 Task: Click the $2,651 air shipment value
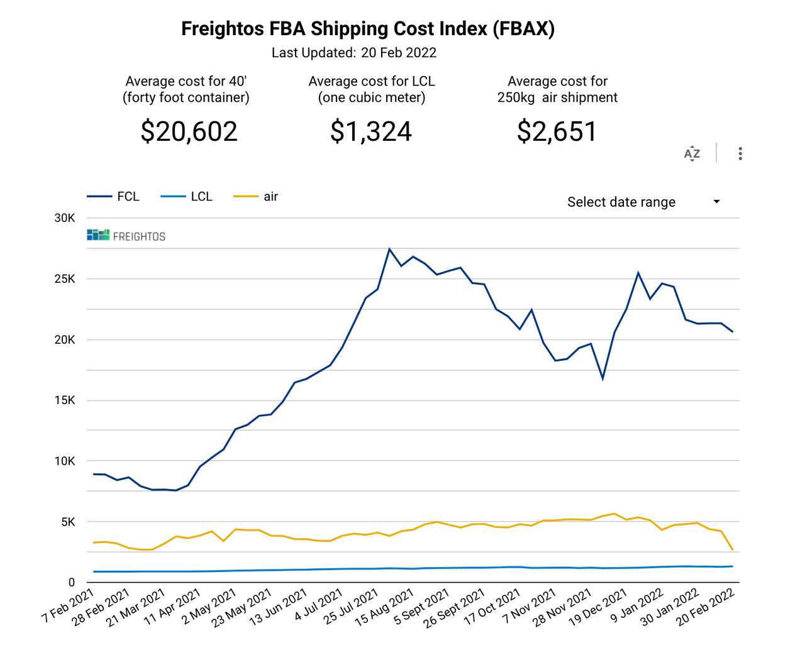(557, 131)
